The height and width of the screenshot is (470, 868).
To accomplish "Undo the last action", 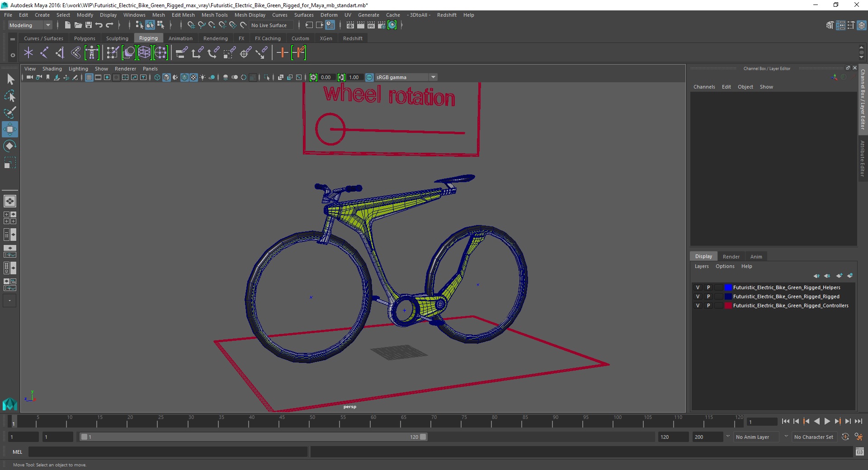I will [x=99, y=25].
